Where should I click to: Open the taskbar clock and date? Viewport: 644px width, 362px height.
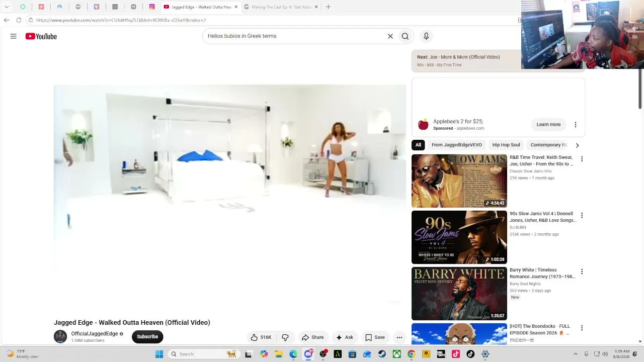pos(621,354)
